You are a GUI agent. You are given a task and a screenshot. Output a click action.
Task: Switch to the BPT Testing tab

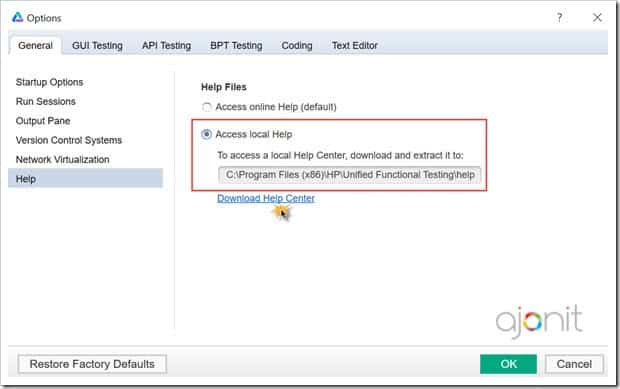pyautogui.click(x=236, y=45)
